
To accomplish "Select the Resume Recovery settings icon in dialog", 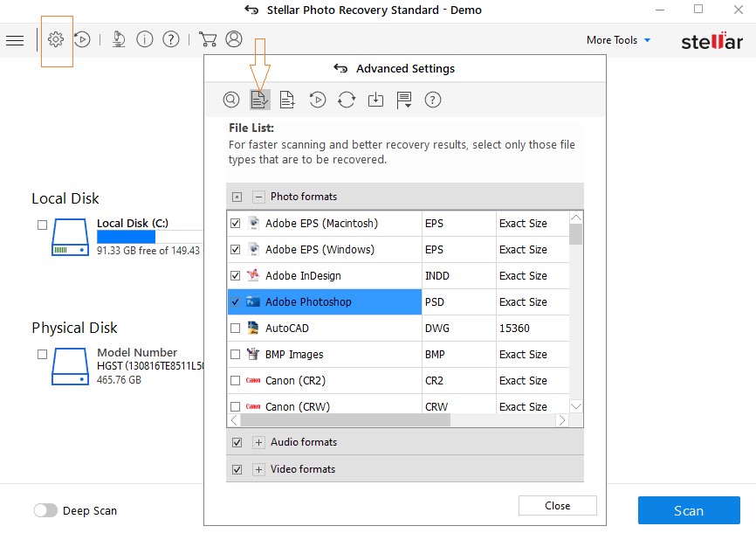I will pyautogui.click(x=317, y=100).
